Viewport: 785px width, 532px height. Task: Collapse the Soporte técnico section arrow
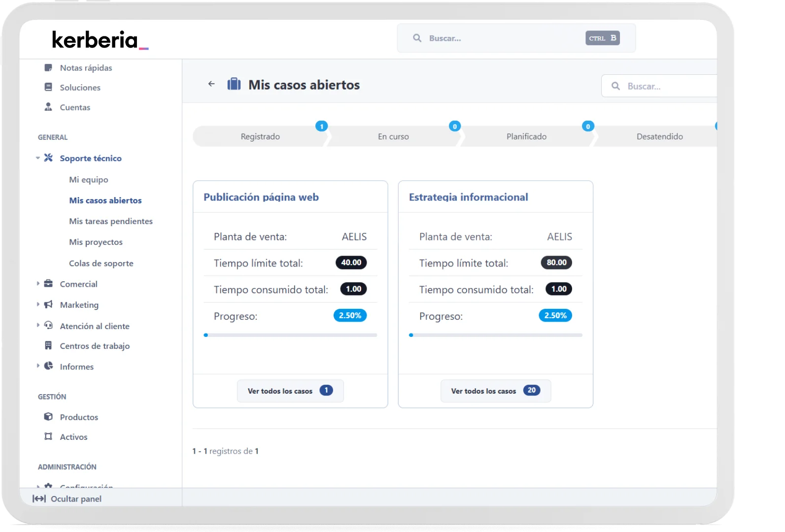(38, 158)
